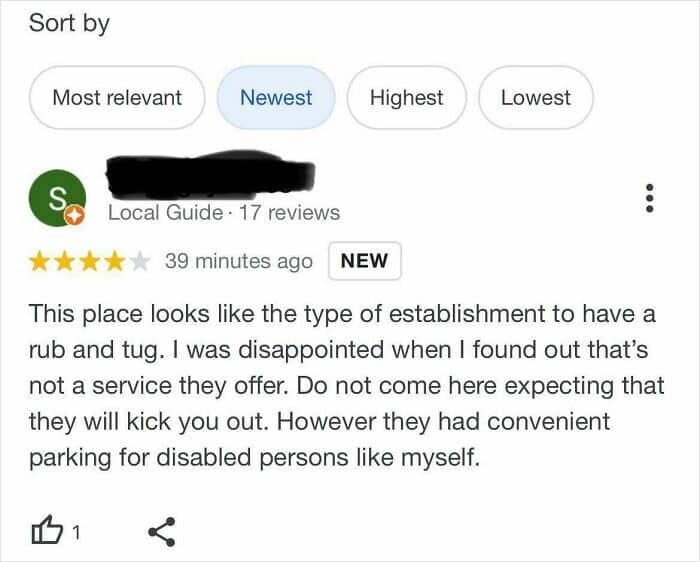Share this review via share icon
The width and height of the screenshot is (700, 562).
pos(161,532)
